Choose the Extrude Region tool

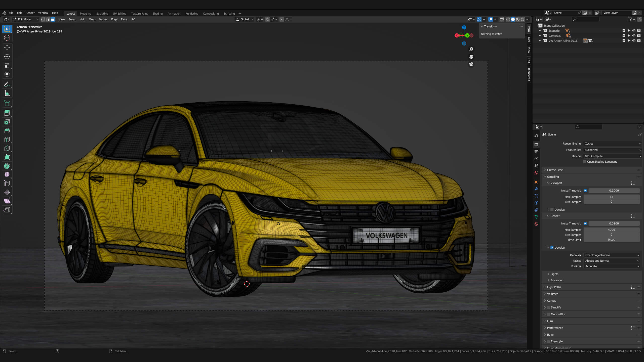pyautogui.click(x=7, y=113)
